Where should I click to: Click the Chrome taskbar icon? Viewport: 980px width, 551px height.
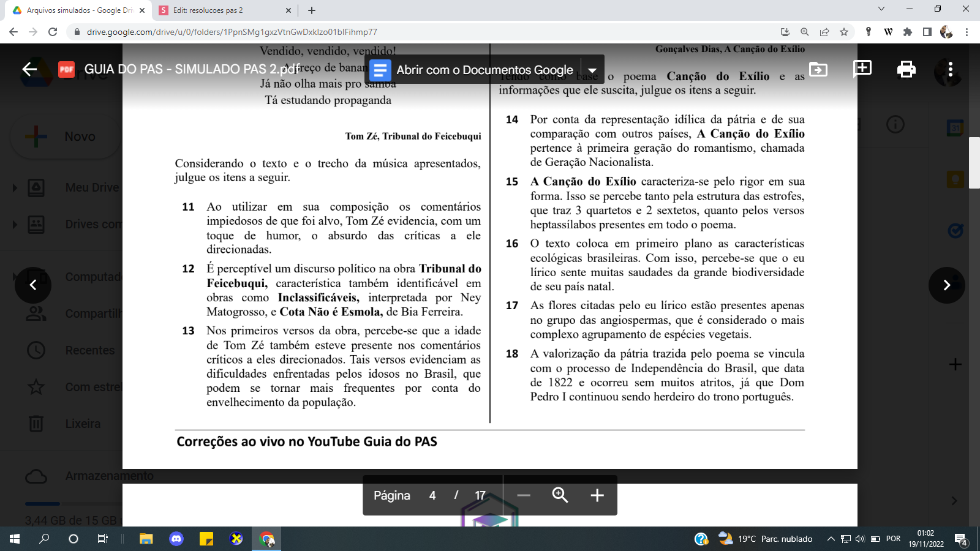coord(267,539)
